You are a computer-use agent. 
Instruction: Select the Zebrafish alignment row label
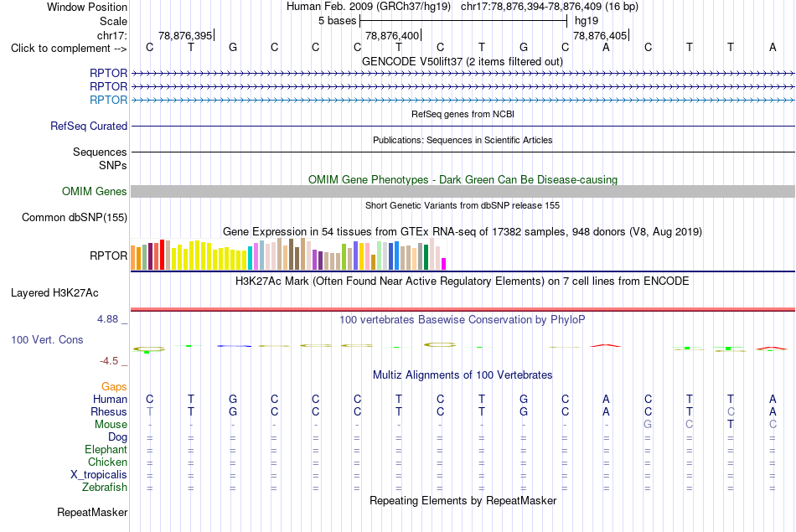pyautogui.click(x=105, y=488)
